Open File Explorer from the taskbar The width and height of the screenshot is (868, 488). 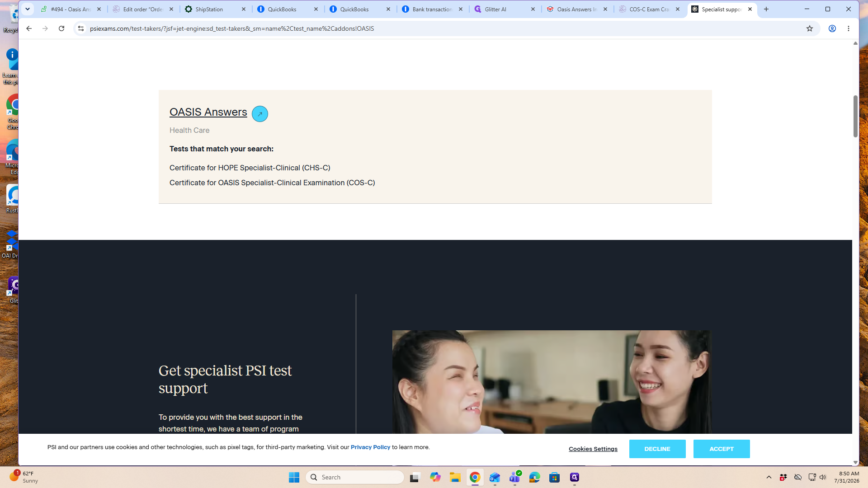(455, 477)
